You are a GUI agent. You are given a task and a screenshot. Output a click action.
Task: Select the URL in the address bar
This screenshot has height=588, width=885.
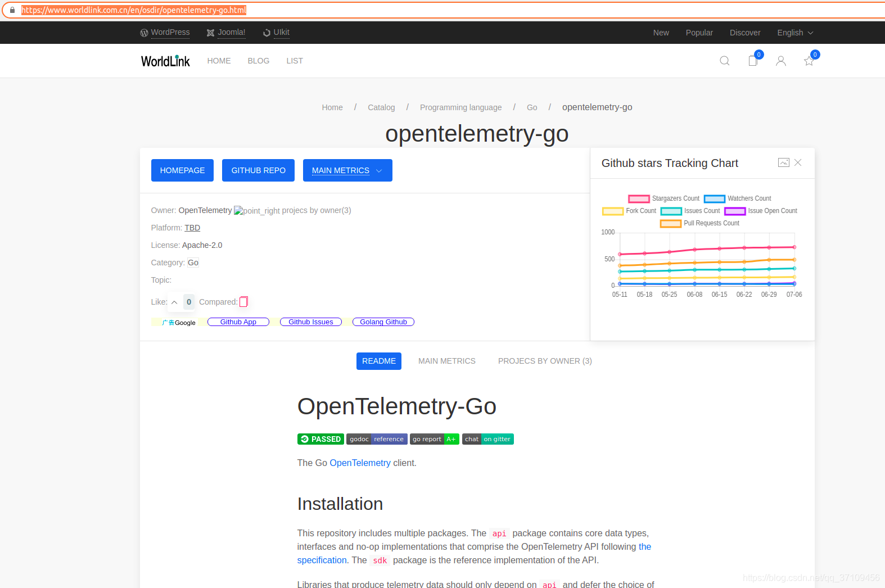pos(134,10)
